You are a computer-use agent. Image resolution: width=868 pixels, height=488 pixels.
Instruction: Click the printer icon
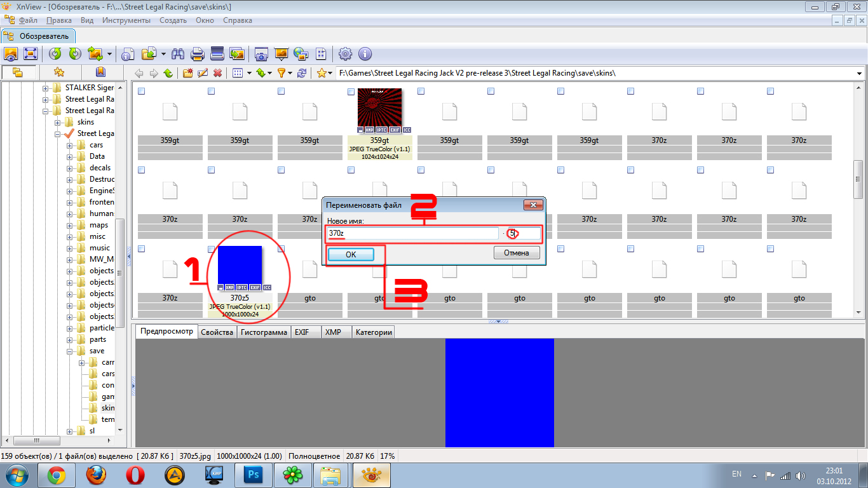coord(197,54)
